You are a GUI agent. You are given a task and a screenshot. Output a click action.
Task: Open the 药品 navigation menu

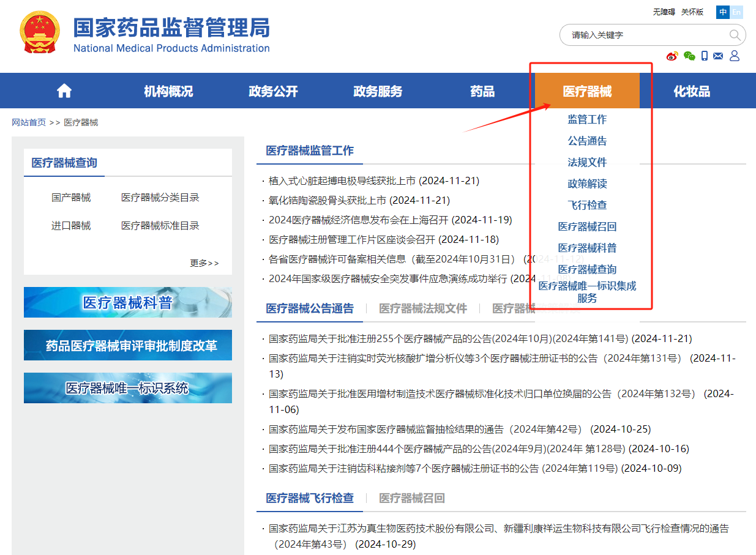[482, 91]
